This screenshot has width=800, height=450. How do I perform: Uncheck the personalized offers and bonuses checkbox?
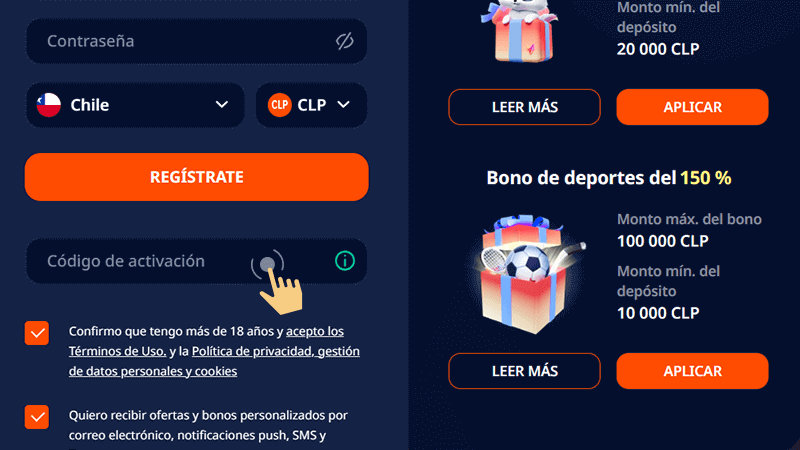coord(37,417)
